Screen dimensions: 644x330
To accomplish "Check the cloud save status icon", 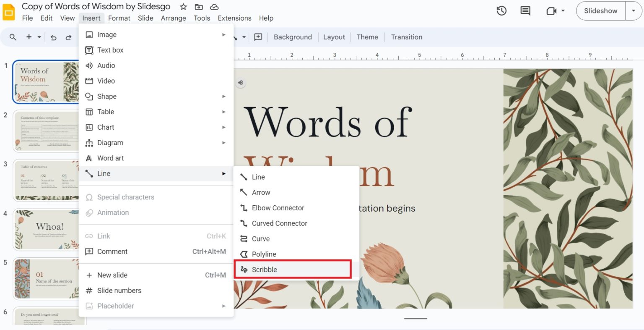I will tap(214, 7).
